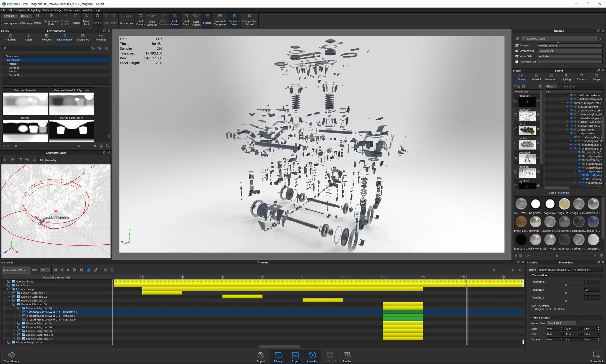Launch the Configurator Wizard

pos(249,20)
